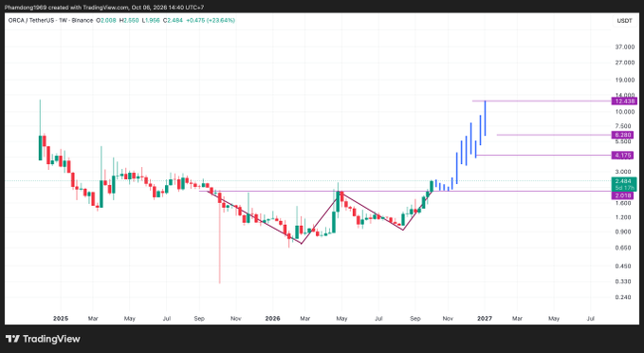Select the horizontal line at 4.175
This screenshot has height=353, width=644.
click(x=543, y=156)
